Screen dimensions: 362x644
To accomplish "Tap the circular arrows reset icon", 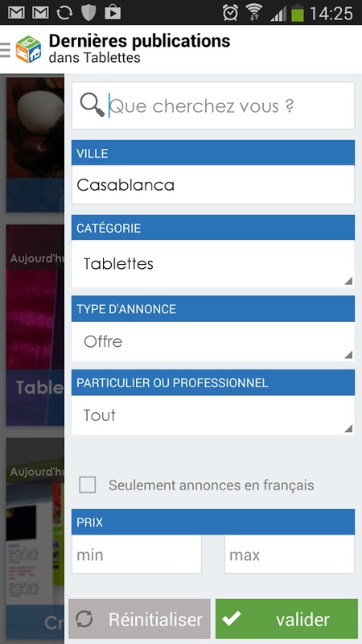I will coord(84,619).
